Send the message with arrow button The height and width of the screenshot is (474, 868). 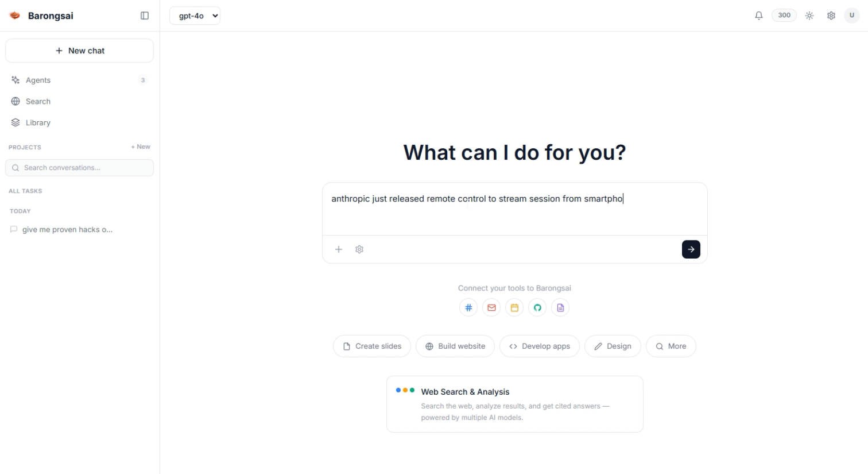691,249
